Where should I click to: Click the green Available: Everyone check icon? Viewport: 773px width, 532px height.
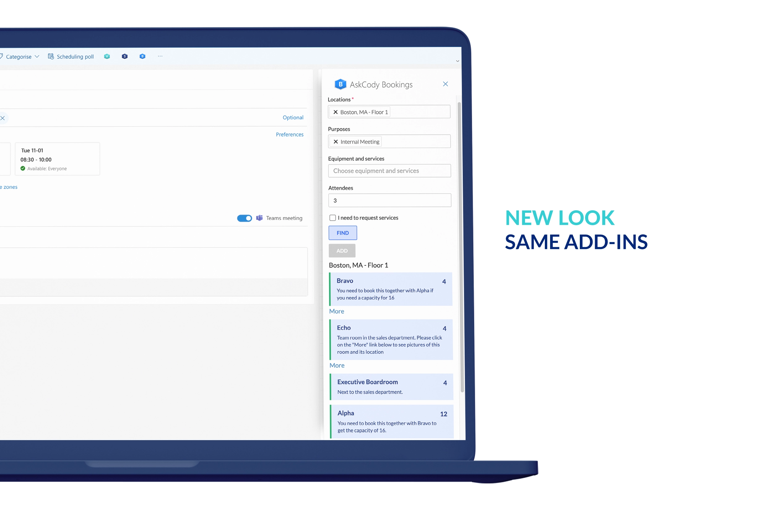23,168
